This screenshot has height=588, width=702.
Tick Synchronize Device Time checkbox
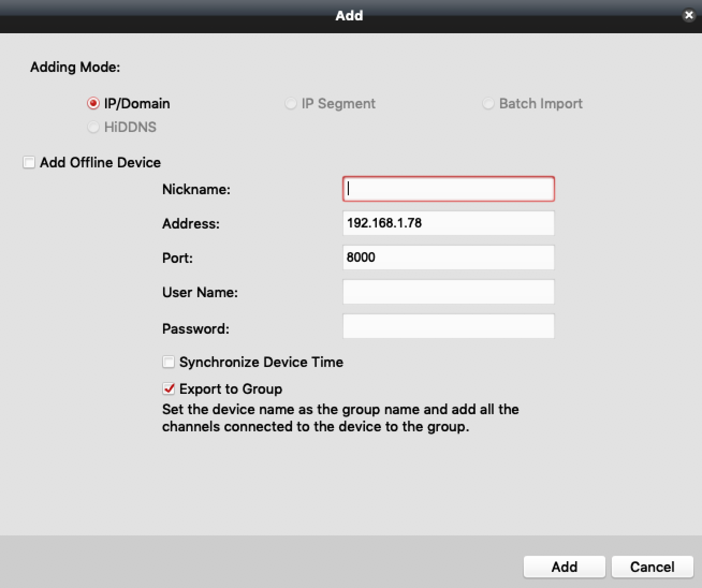(x=169, y=362)
